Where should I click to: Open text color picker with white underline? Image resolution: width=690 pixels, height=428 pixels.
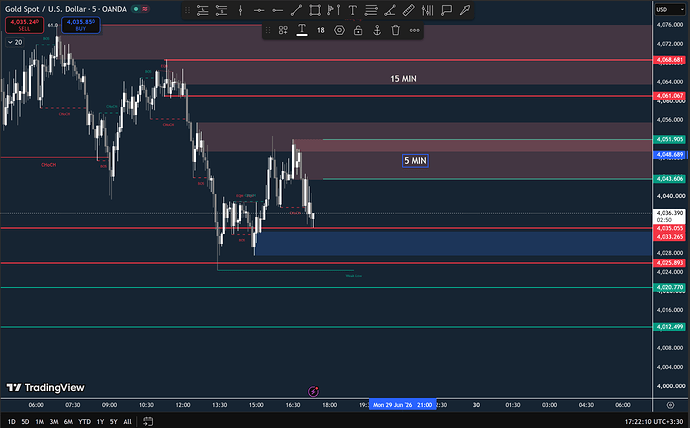pyautogui.click(x=302, y=30)
